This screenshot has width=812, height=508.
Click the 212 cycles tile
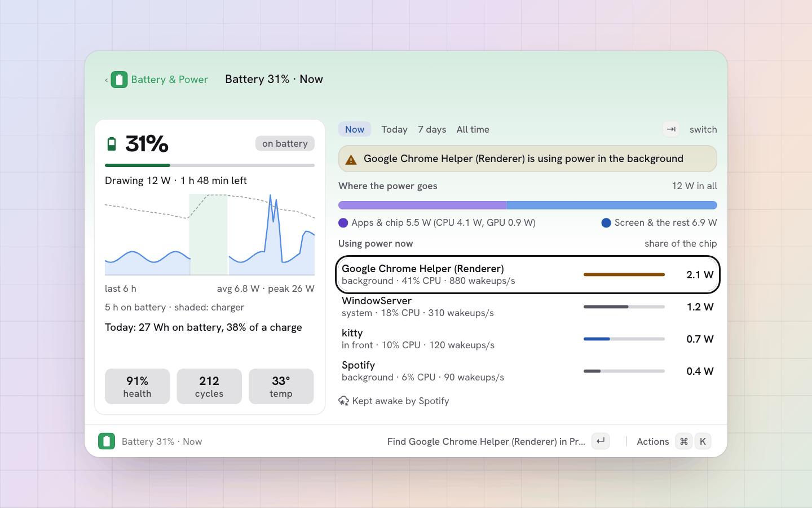click(209, 387)
